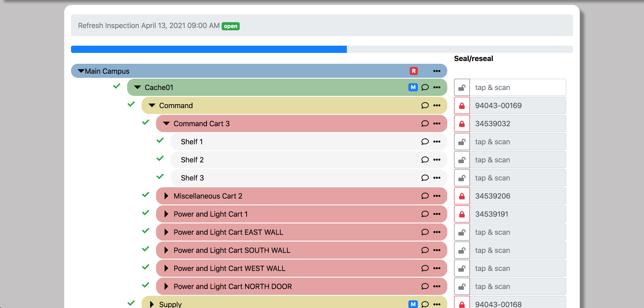Open the three-dot menu for Shelf 2
644x308 pixels.
[436, 159]
